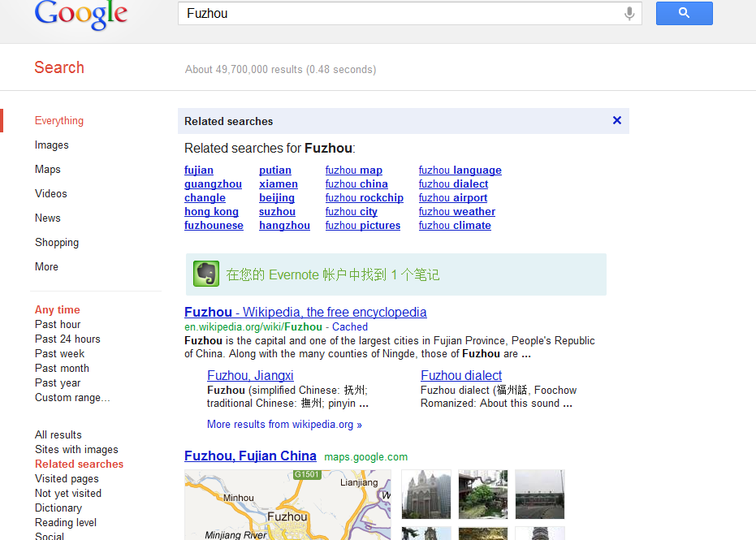Open related search fuzhou weather
The height and width of the screenshot is (540, 756).
[456, 212]
